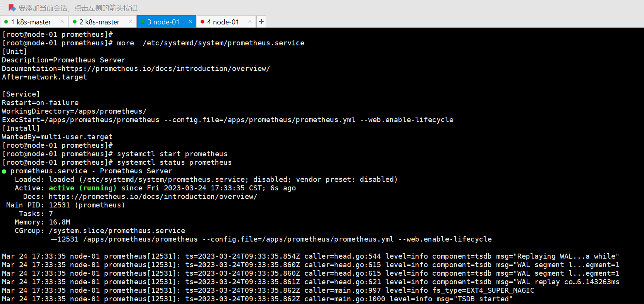Click red status dot on tab 4 node-01
This screenshot has width=644, height=304.
[202, 22]
